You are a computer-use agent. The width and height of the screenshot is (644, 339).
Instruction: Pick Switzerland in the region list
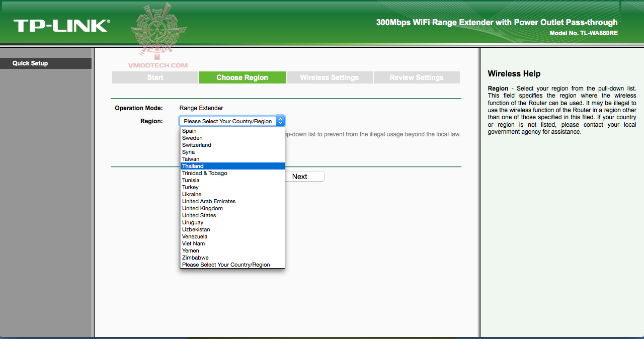click(232, 145)
